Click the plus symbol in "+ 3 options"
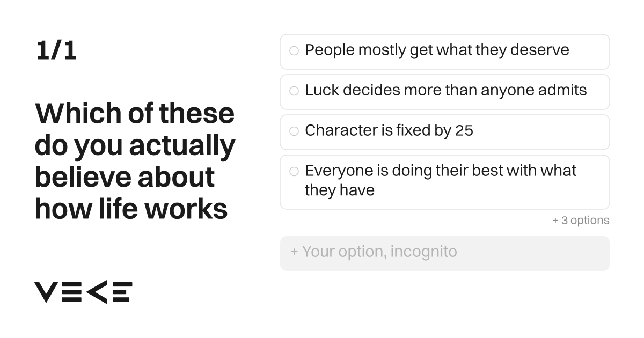This screenshot has width=644, height=338. click(x=555, y=221)
